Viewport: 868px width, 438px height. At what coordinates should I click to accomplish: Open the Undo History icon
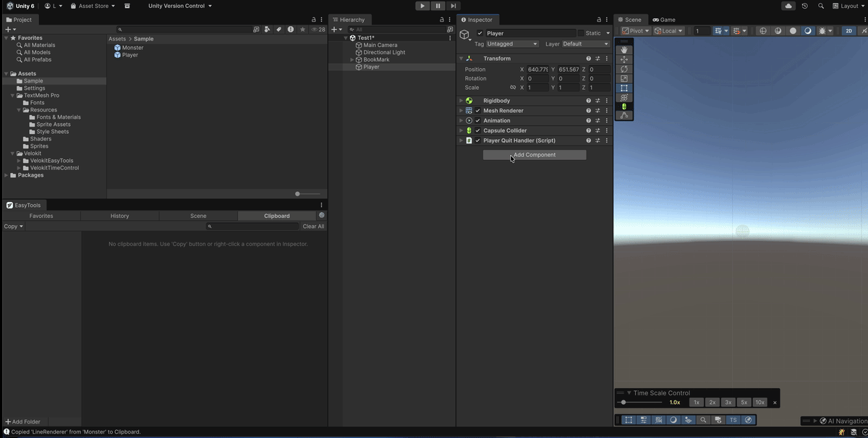tap(805, 6)
